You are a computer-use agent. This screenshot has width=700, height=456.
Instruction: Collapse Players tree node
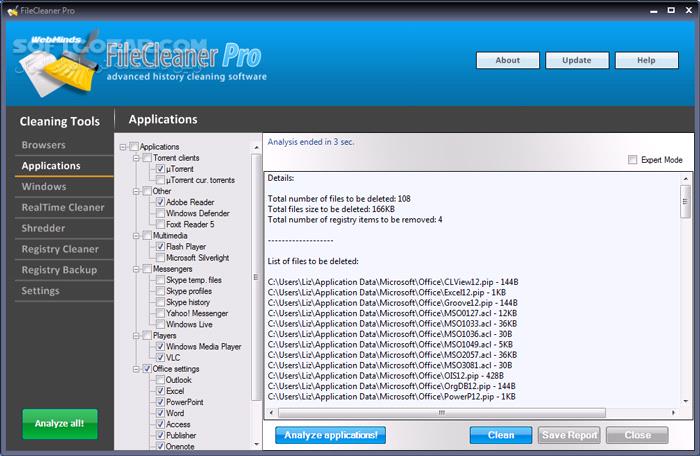(x=136, y=335)
